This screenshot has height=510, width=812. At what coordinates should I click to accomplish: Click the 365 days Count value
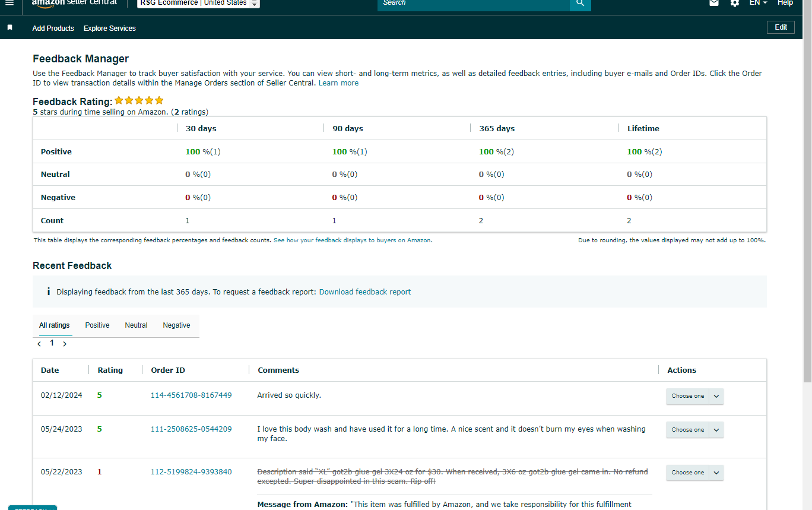(x=481, y=221)
